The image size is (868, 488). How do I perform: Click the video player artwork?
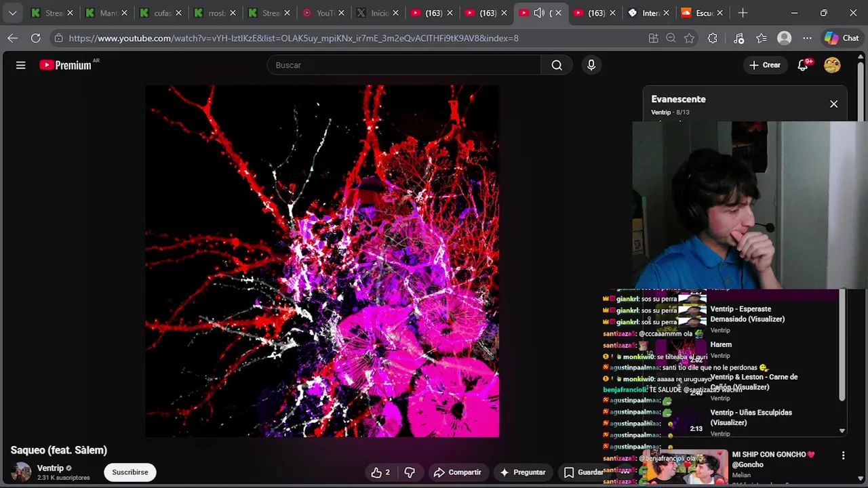click(322, 261)
